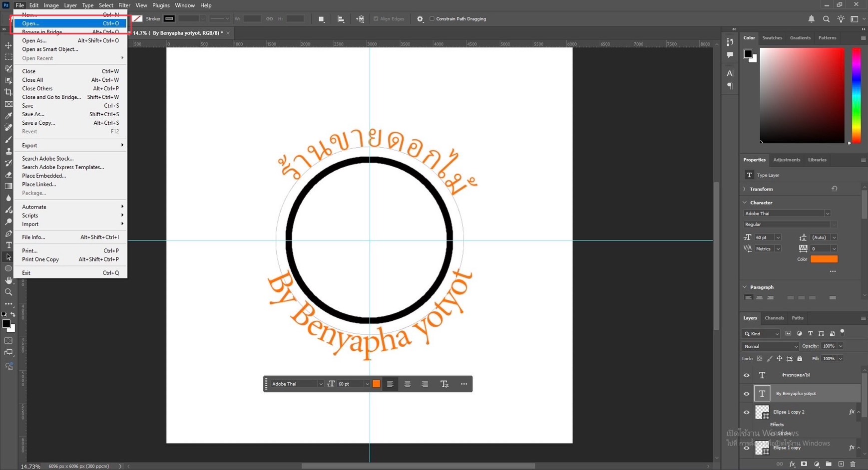Open the Normal blend mode dropdown
Screen dimensions: 868x470
click(x=770, y=346)
